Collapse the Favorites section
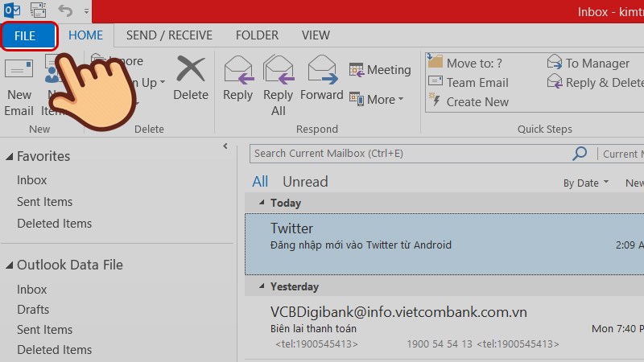Image resolution: width=644 pixels, height=362 pixels. pyautogui.click(x=10, y=156)
